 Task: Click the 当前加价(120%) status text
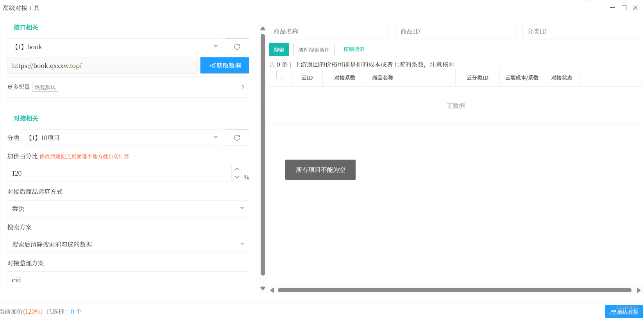[x=21, y=311]
